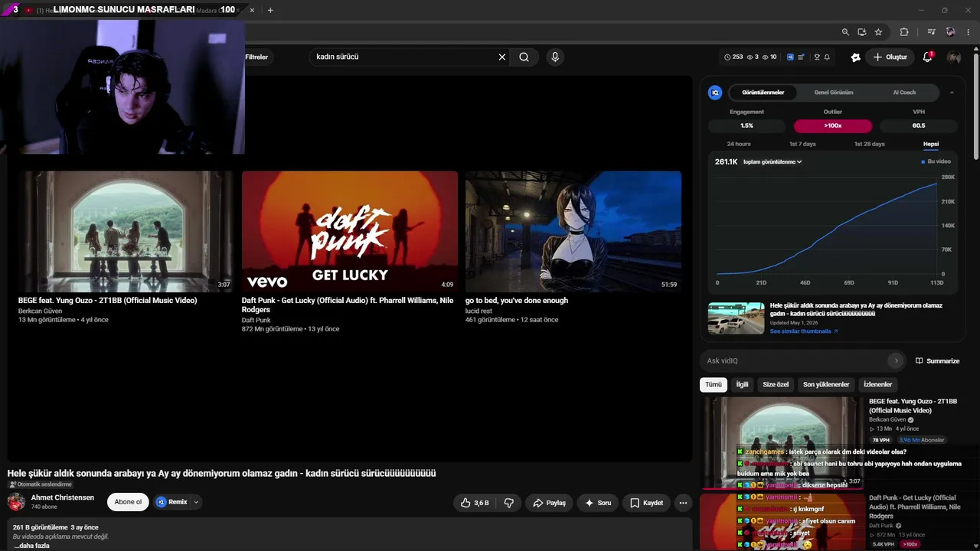The image size is (980, 551).
Task: Open Ahmet Christensen channel avatar
Action: 16,502
